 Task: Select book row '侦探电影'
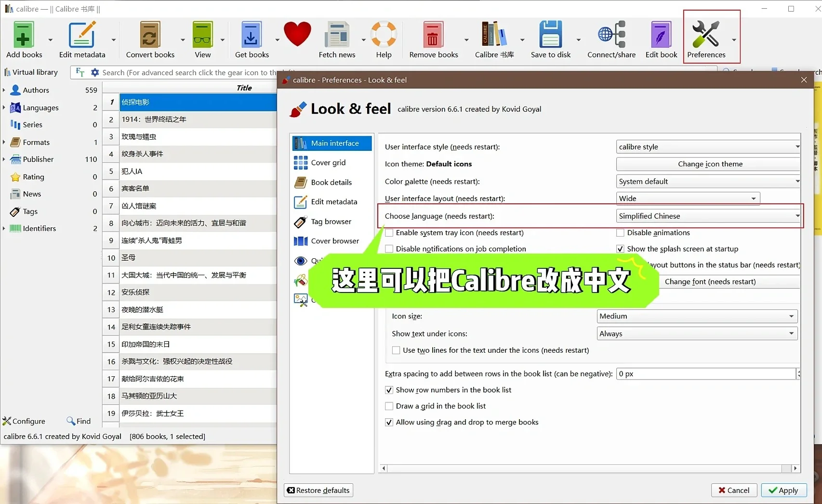coord(198,102)
